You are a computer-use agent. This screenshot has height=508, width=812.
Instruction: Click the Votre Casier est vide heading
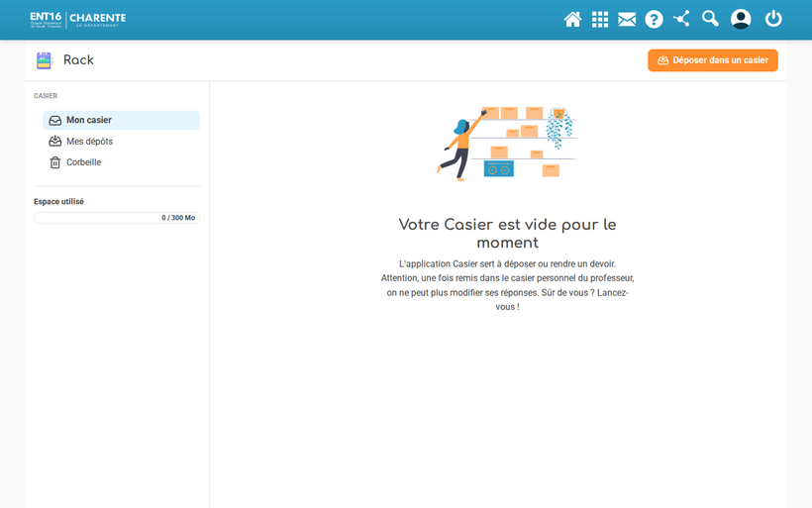click(x=507, y=234)
